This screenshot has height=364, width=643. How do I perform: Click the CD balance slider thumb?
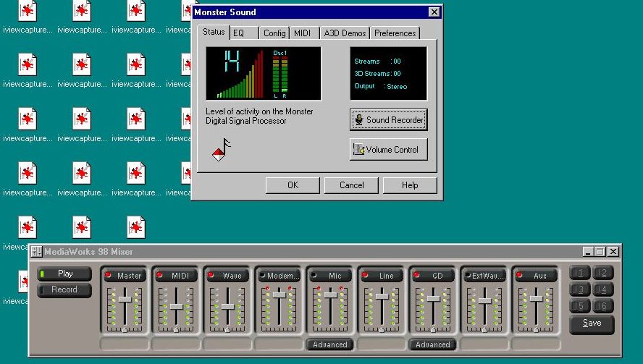(x=434, y=329)
